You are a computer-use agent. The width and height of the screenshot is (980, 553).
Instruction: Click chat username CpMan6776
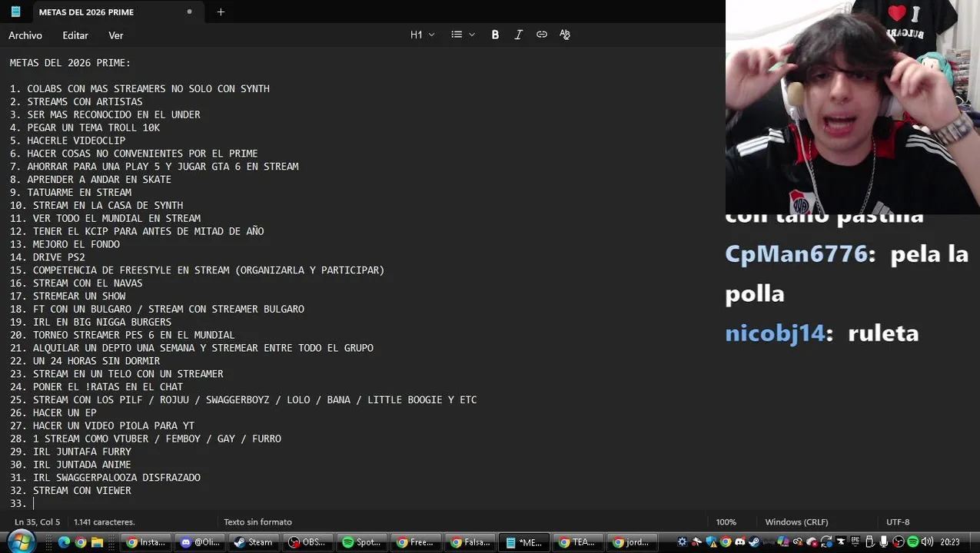pos(796,254)
